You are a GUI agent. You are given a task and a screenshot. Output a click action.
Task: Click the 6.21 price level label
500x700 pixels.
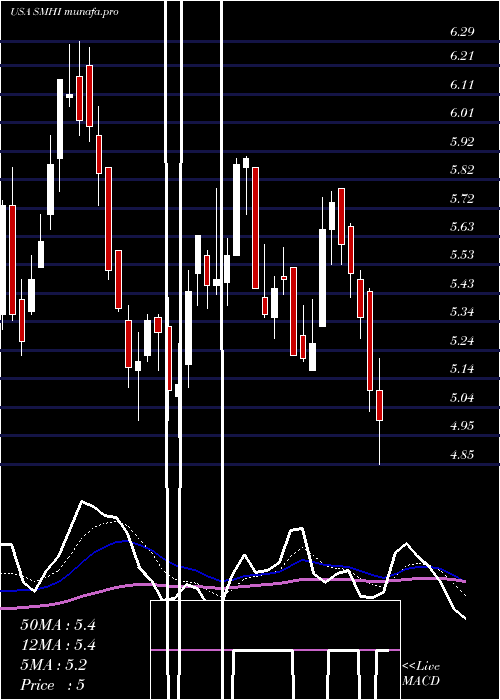[x=462, y=56]
